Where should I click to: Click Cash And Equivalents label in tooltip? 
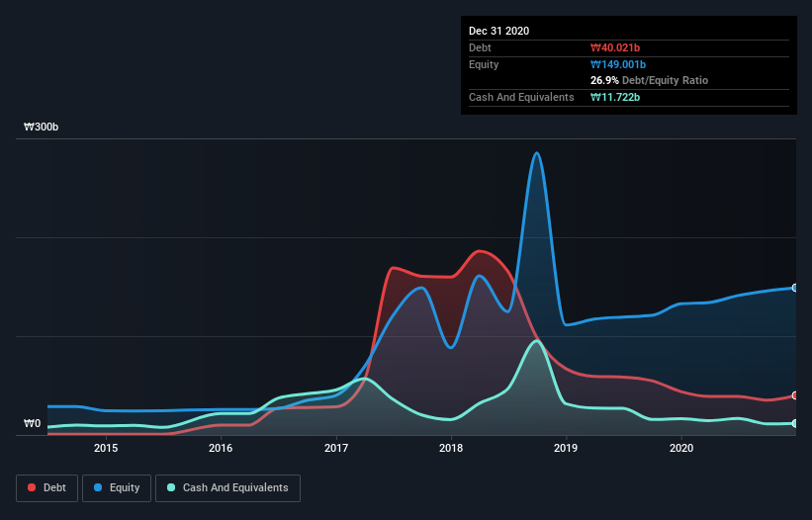click(x=521, y=97)
